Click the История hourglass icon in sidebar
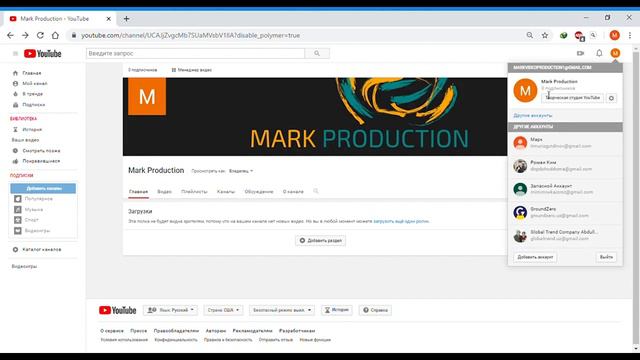The height and width of the screenshot is (360, 640). point(16,129)
